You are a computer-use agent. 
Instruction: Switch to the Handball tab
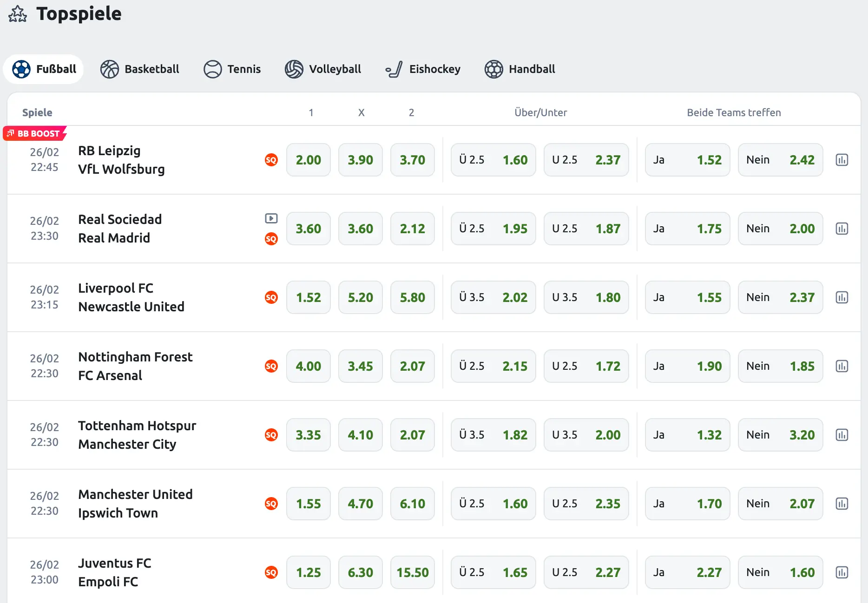tap(519, 69)
